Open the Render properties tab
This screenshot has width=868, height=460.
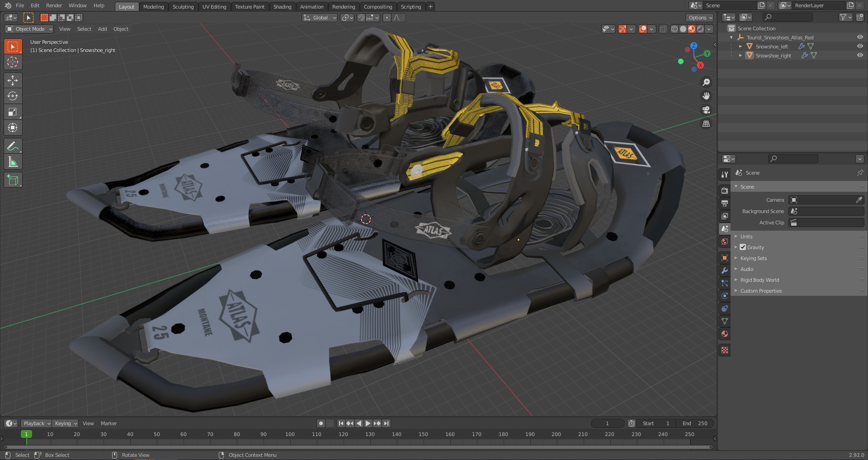[x=725, y=191]
